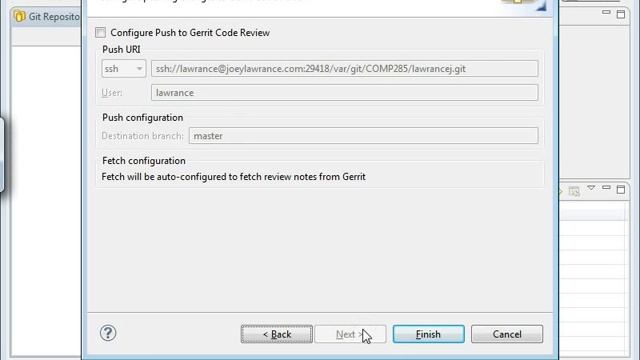Open view menu triangle in lower right panel
640x360 pixels.
(x=591, y=188)
